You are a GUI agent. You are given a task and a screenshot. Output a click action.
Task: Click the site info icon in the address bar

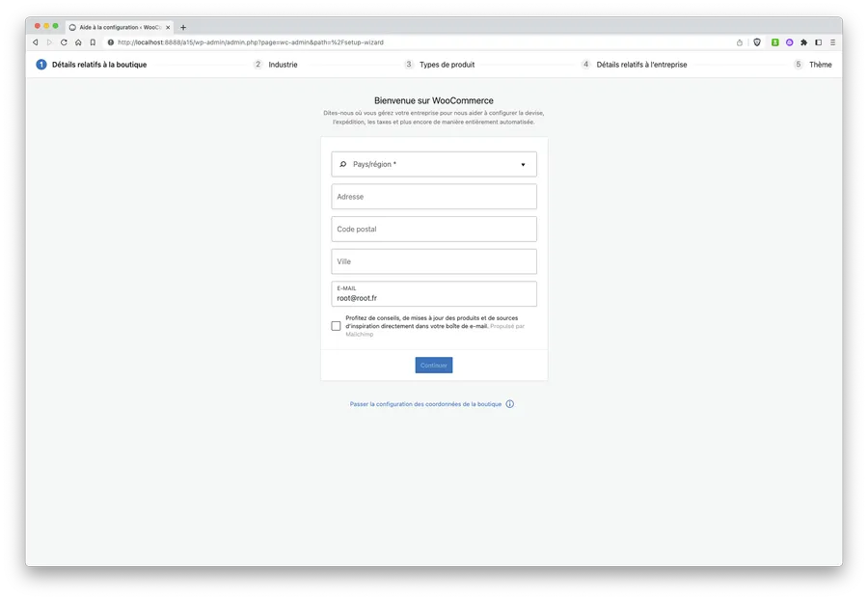point(111,42)
